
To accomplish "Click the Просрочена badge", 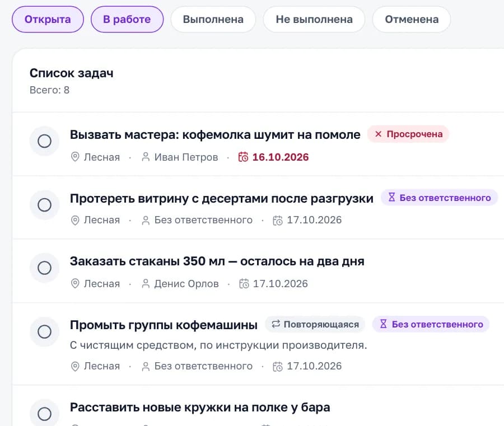I will (x=408, y=134).
